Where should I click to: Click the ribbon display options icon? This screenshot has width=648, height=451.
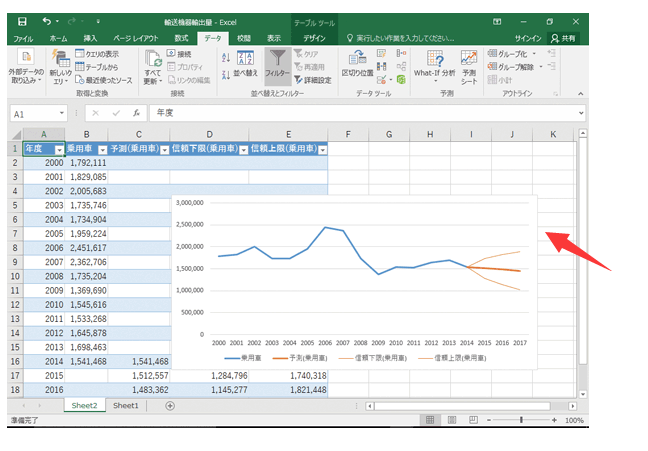(497, 21)
